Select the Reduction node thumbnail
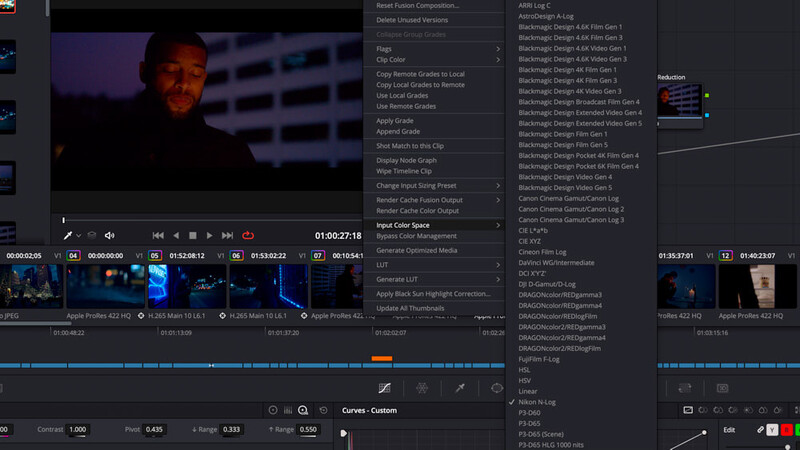800x450 pixels. 679,101
